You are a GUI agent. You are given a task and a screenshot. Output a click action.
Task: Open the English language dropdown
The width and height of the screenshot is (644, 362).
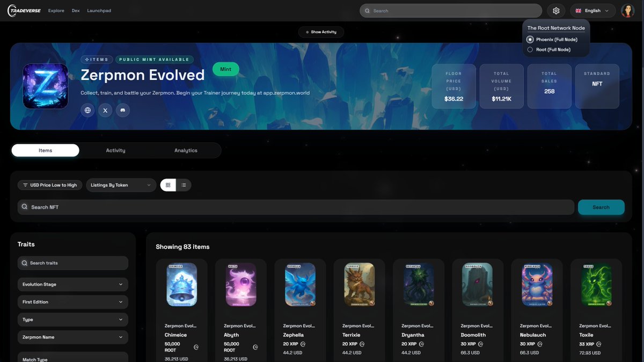(x=592, y=11)
